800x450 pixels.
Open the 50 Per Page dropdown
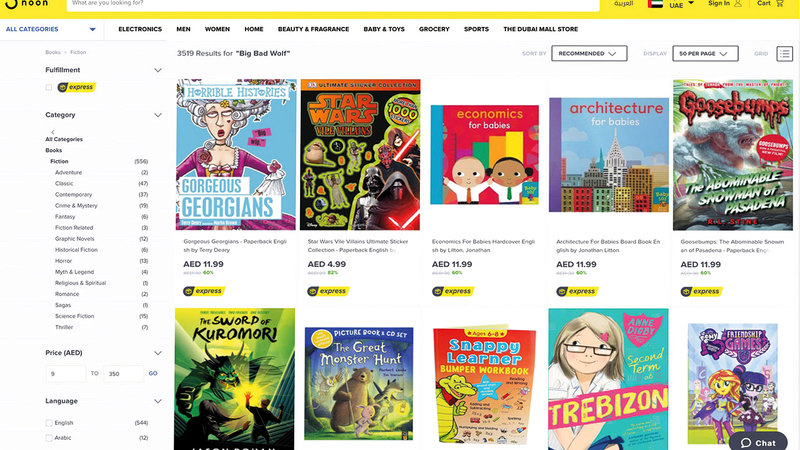(705, 54)
